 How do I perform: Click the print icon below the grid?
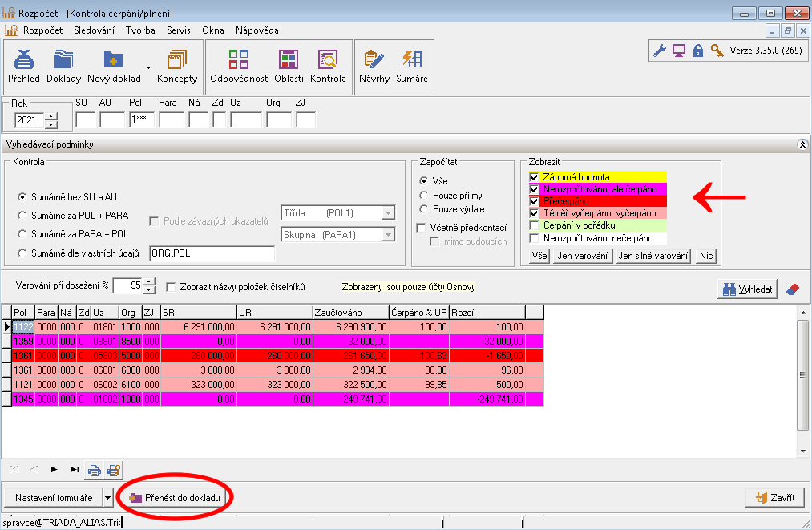click(x=95, y=470)
